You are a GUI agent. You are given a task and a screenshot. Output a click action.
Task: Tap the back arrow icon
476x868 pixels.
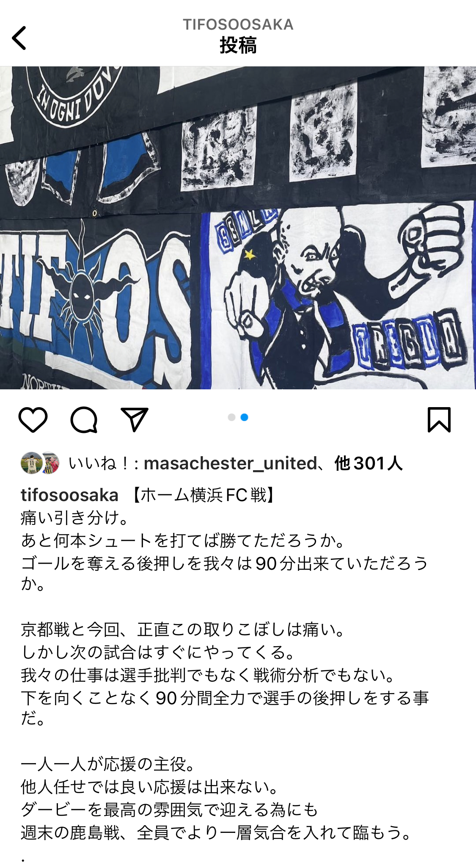19,38
